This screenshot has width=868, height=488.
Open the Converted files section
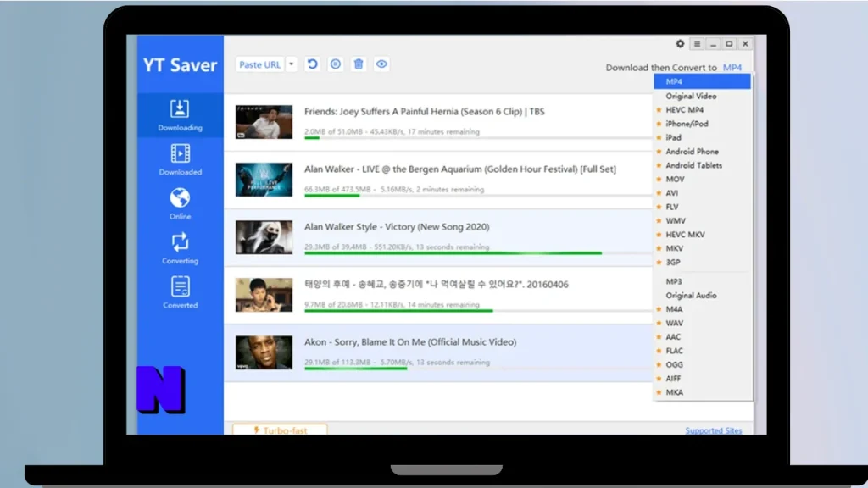click(x=180, y=292)
